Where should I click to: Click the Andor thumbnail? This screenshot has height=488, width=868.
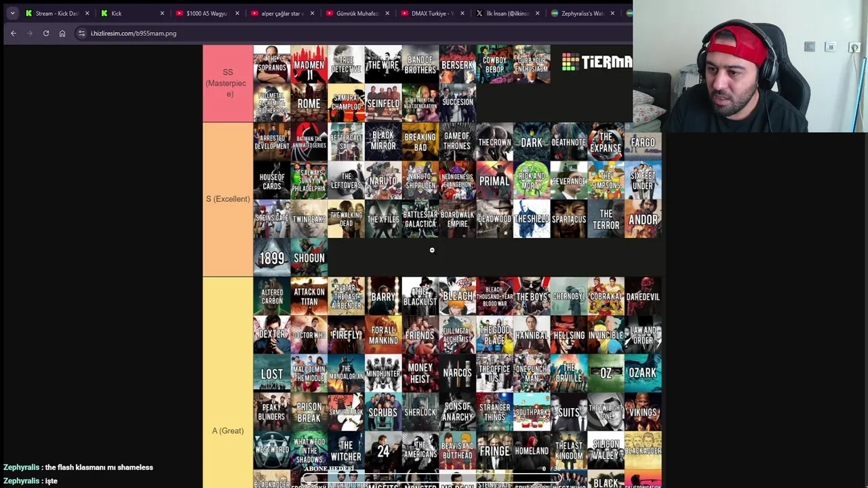[643, 219]
